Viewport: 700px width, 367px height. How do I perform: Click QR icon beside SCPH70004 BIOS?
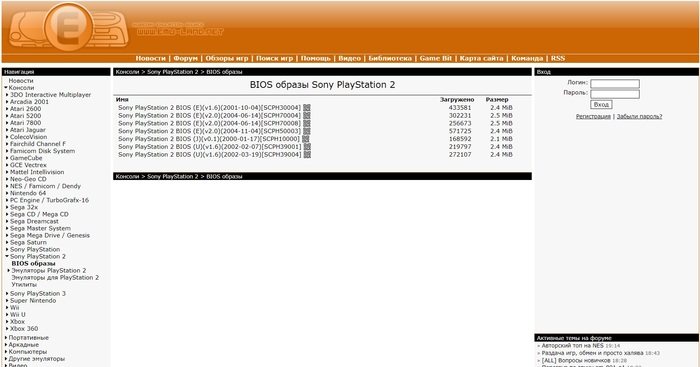point(307,116)
